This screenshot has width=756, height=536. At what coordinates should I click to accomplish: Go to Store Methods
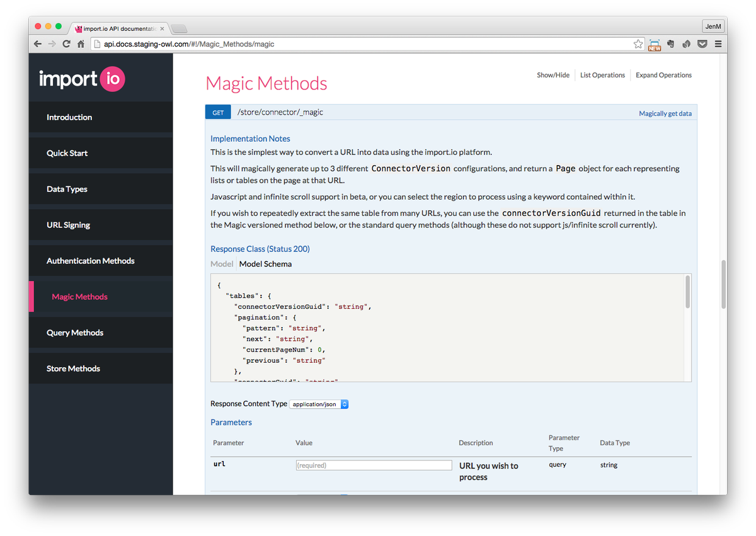[x=101, y=368]
